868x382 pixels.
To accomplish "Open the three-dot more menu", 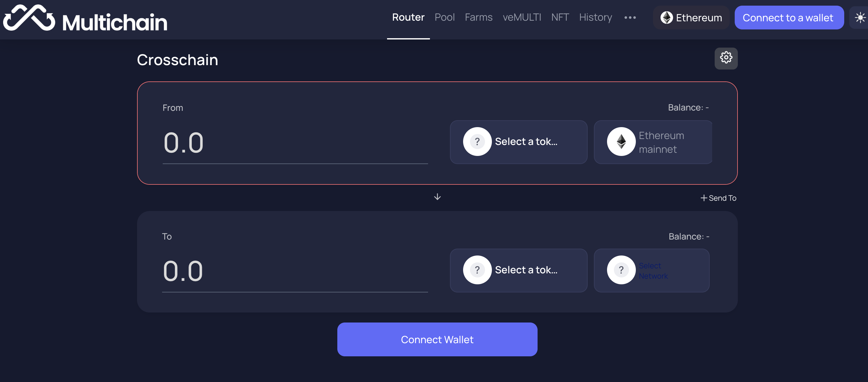I will 630,18.
